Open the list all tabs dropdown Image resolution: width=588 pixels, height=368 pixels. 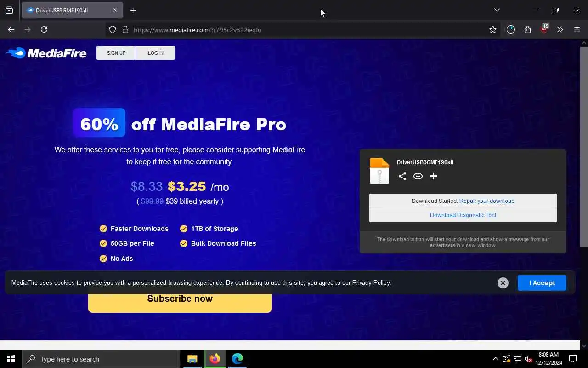click(497, 10)
